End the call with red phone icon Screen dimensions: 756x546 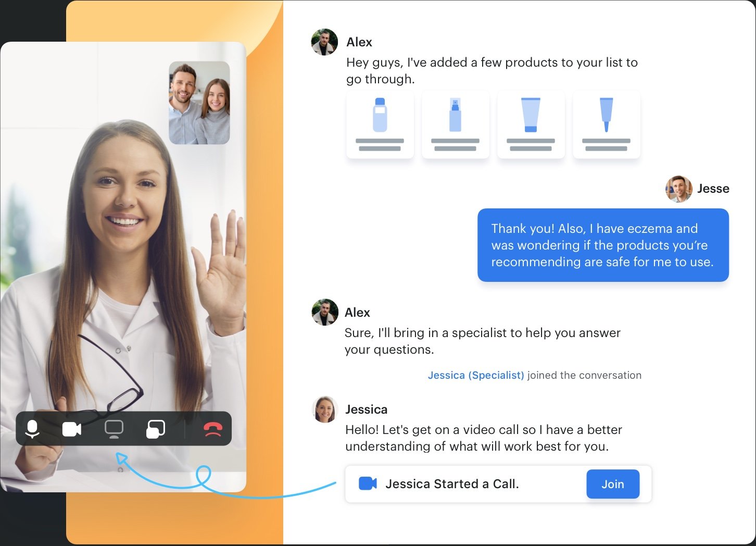point(213,429)
